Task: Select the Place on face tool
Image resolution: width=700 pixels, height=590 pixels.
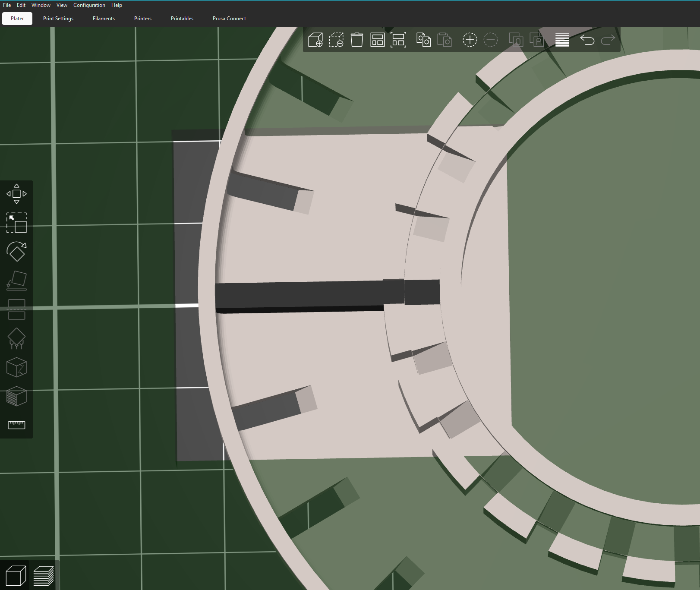Action: [16, 281]
